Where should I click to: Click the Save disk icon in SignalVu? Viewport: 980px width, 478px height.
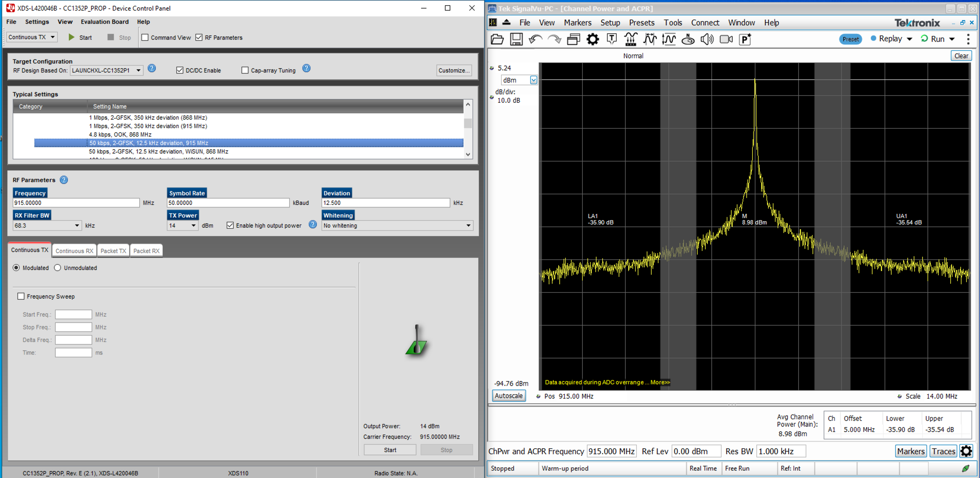click(x=516, y=39)
